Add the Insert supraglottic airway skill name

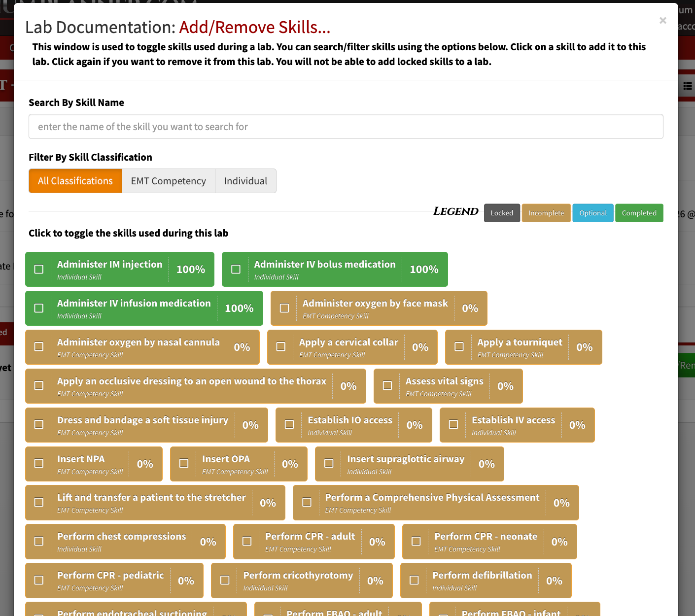(x=406, y=459)
